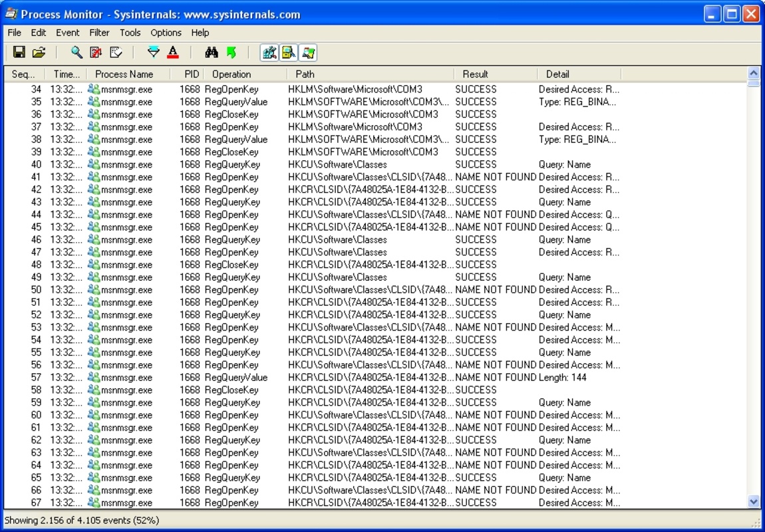The height and width of the screenshot is (532, 765).
Task: Toggle autoscroll icon in the toolbar
Action: (96, 53)
